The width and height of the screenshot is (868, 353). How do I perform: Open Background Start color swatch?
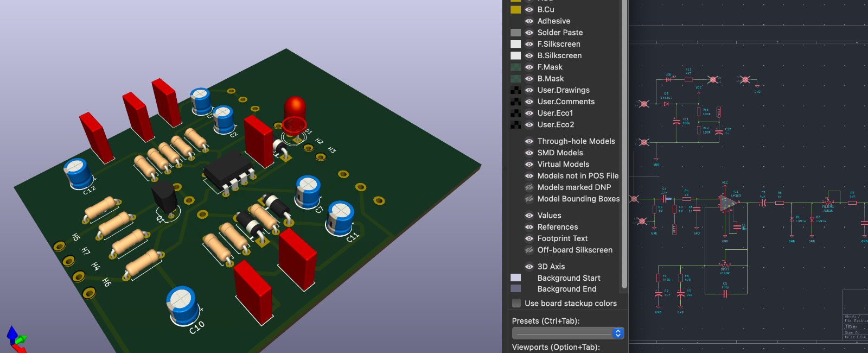pos(515,278)
